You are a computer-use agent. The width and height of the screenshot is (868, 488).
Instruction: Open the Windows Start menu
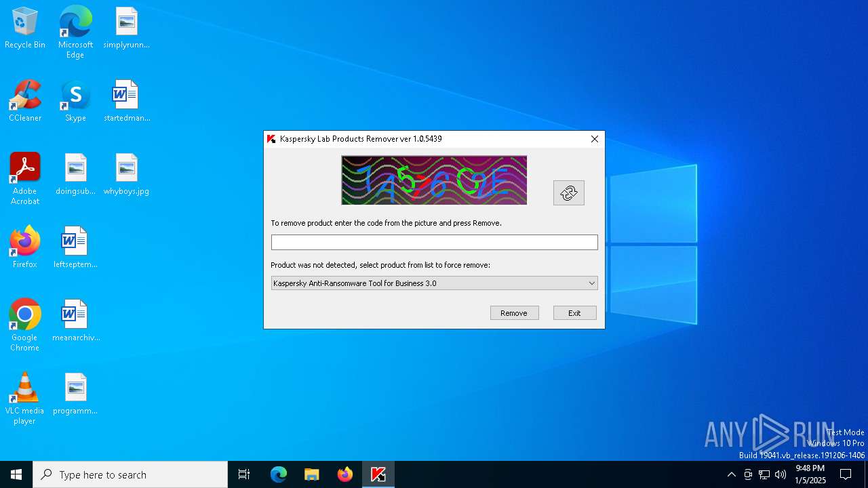(x=16, y=474)
